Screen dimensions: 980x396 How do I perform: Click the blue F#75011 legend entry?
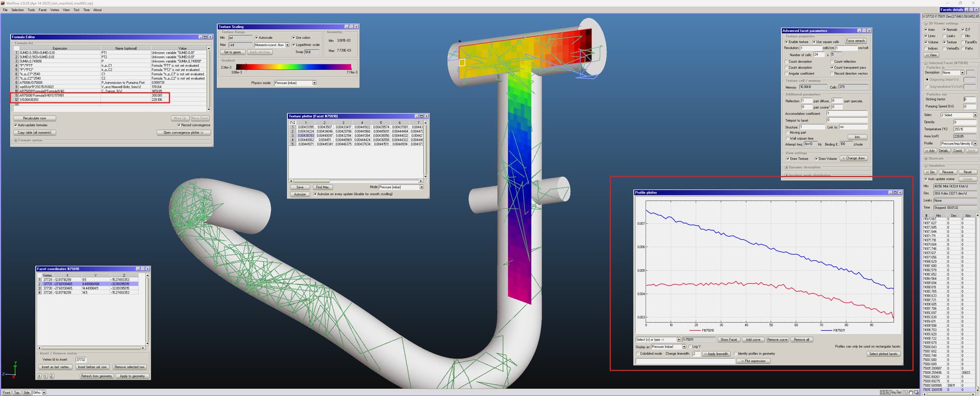tap(834, 331)
